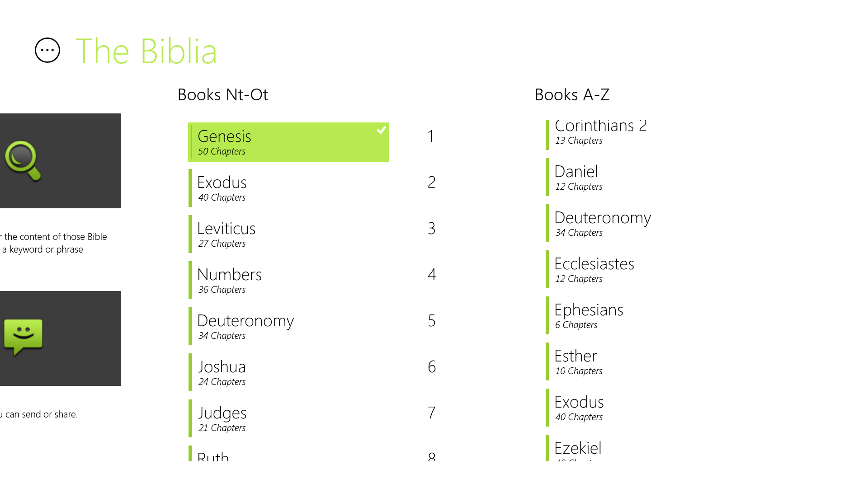Click the circular more options button
The height and width of the screenshot is (488, 868).
coord(47,50)
